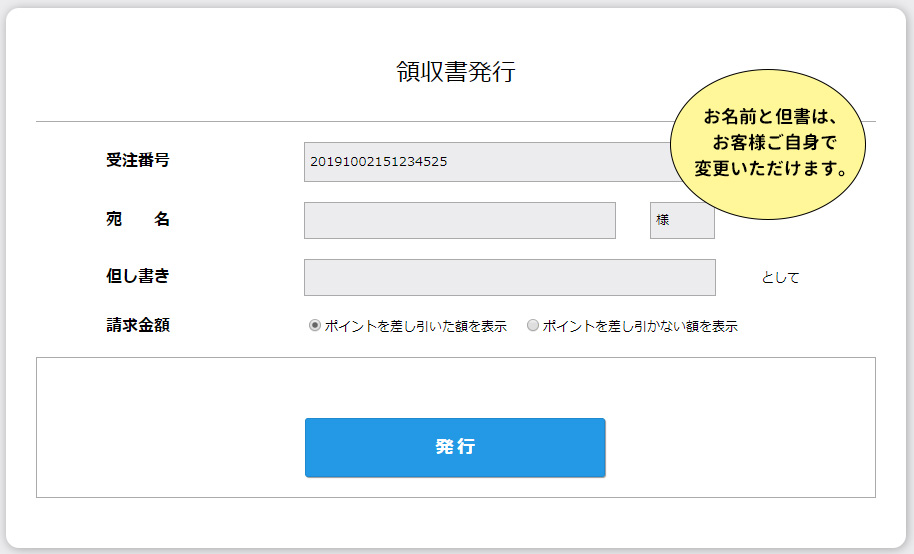Image resolution: width=914 pixels, height=554 pixels.
Task: Click the order number 20191002151234525 text
Action: tap(378, 161)
